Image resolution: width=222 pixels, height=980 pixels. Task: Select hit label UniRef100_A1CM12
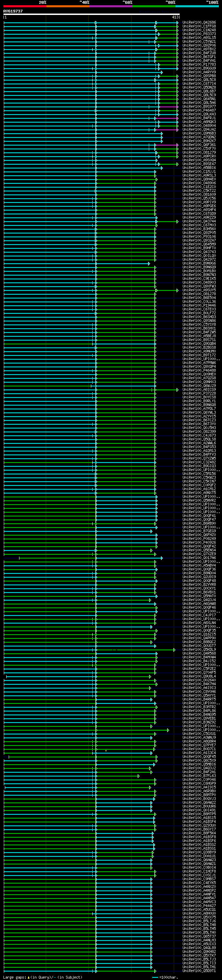coord(199,489)
